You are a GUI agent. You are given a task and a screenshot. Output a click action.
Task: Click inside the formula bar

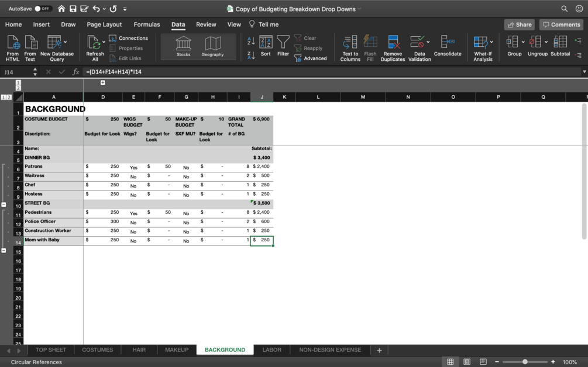click(332, 72)
